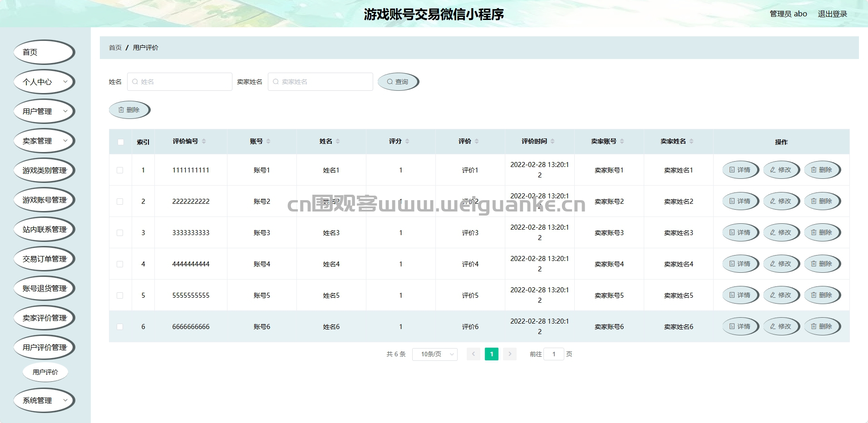The width and height of the screenshot is (868, 423).
Task: Open 账号退货管理 in the sidebar
Action: [x=44, y=288]
